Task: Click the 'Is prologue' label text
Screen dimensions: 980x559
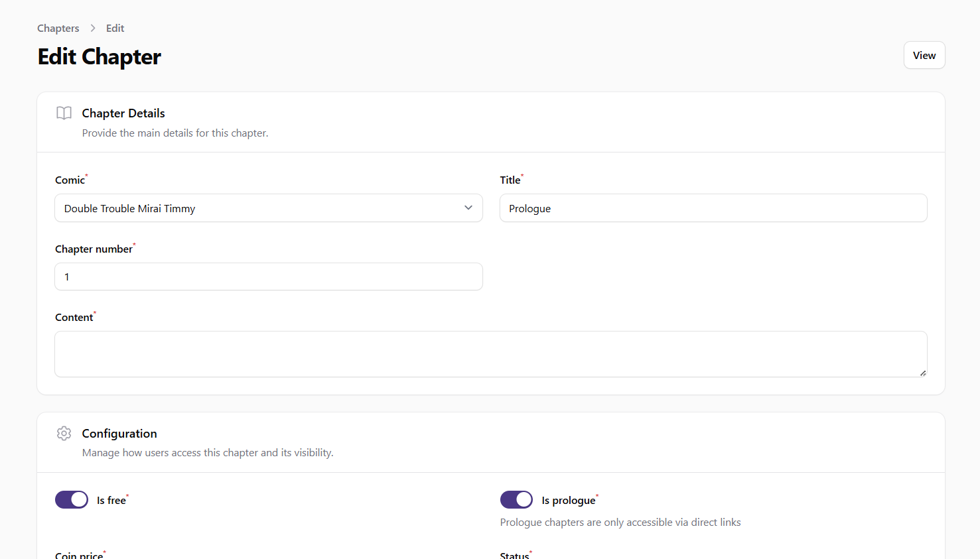Action: (x=568, y=501)
